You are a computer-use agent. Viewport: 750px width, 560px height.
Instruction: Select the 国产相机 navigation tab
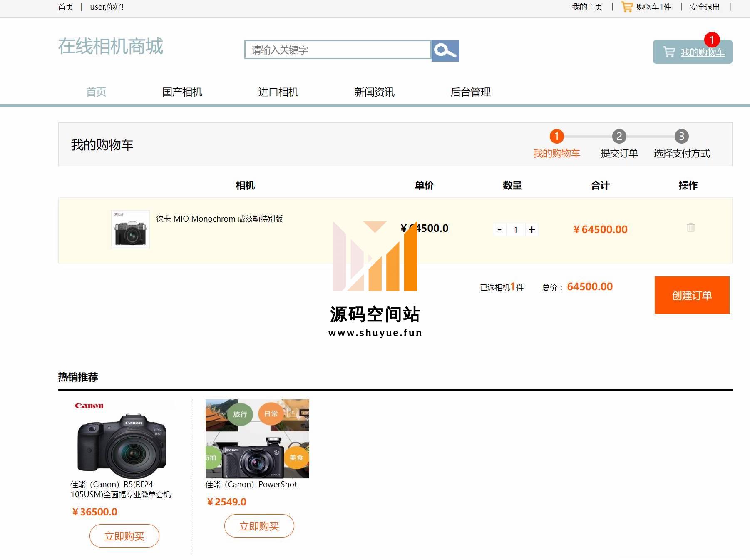[x=182, y=92]
